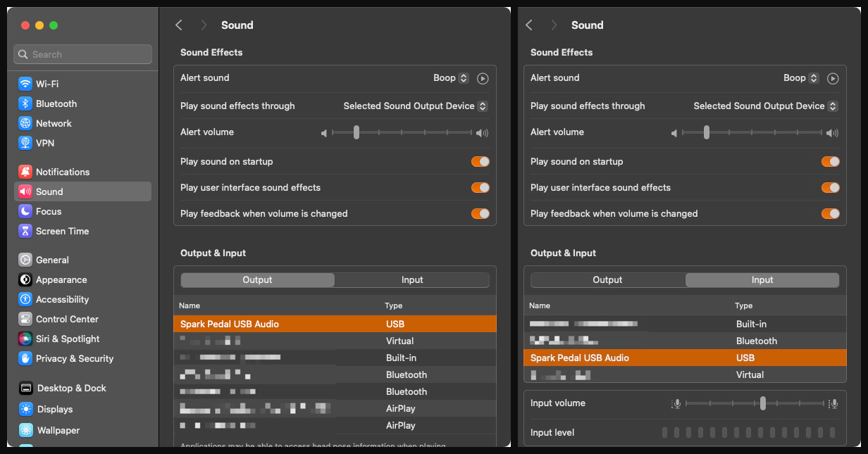This screenshot has width=868, height=454.
Task: Click forward chevron in right Sound window
Action: pos(554,25)
